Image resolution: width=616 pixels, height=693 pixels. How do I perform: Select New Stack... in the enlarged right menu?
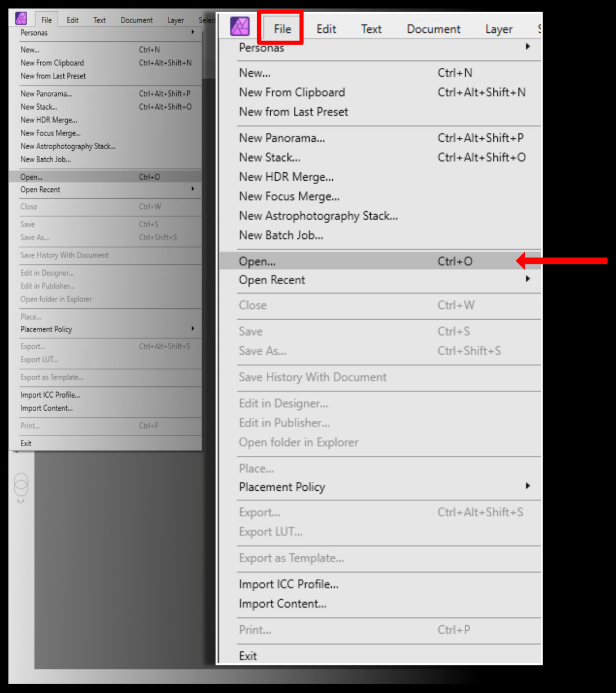[379, 158]
